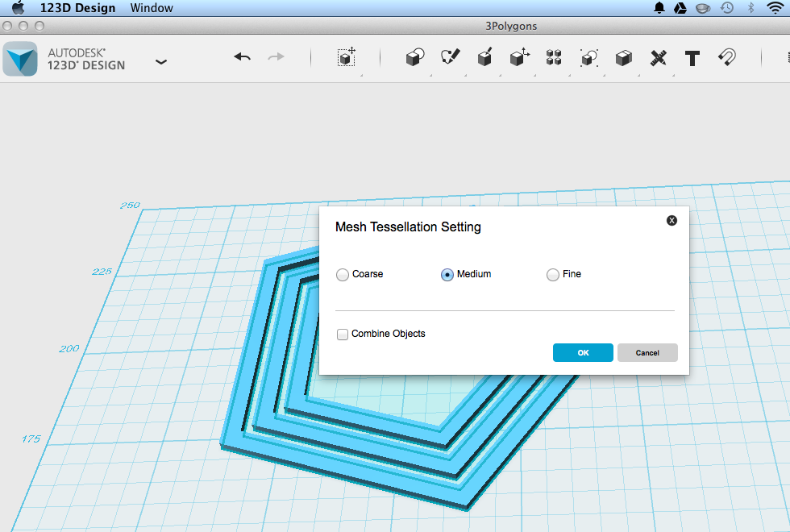
Task: Open the Sketch tool with pencil icon
Action: [x=450, y=57]
